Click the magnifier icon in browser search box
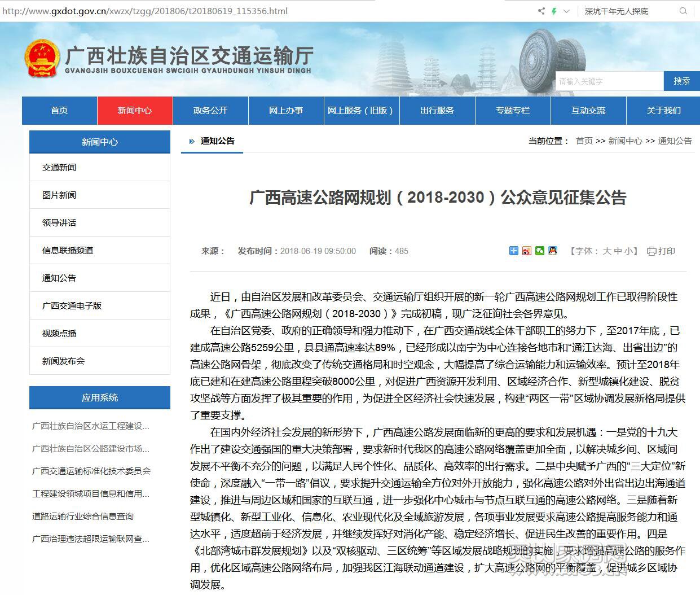Screen dimensions: 700x595 point(684,11)
